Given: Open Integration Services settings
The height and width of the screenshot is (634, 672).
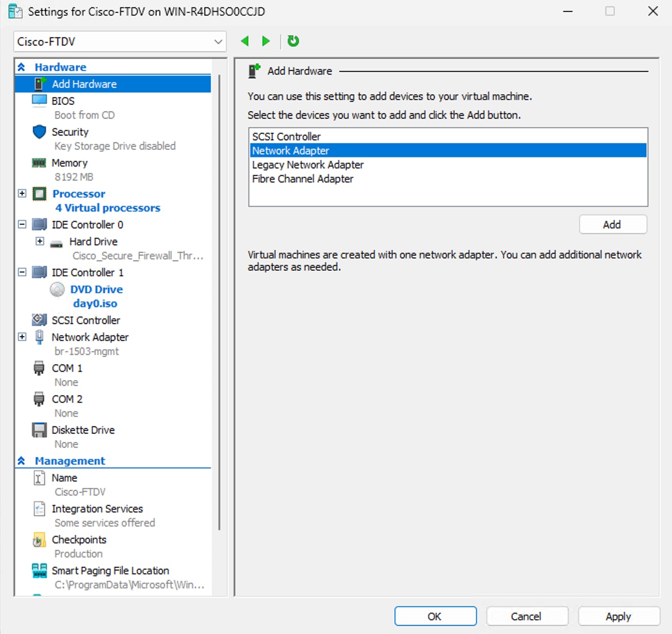Looking at the screenshot, I should coord(97,509).
